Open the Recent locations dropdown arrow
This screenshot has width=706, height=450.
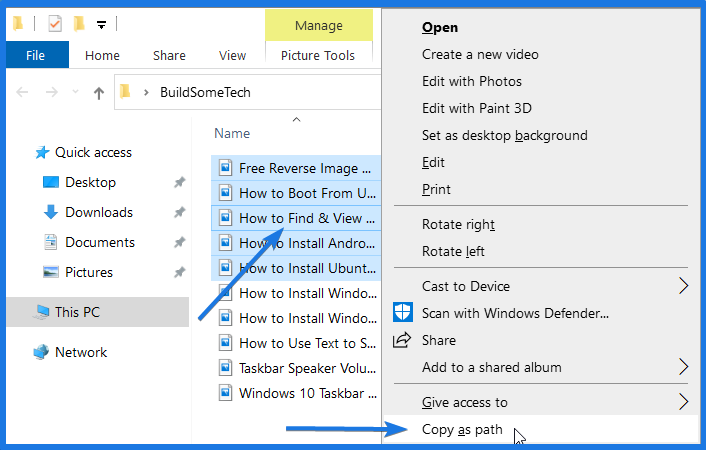click(x=75, y=92)
